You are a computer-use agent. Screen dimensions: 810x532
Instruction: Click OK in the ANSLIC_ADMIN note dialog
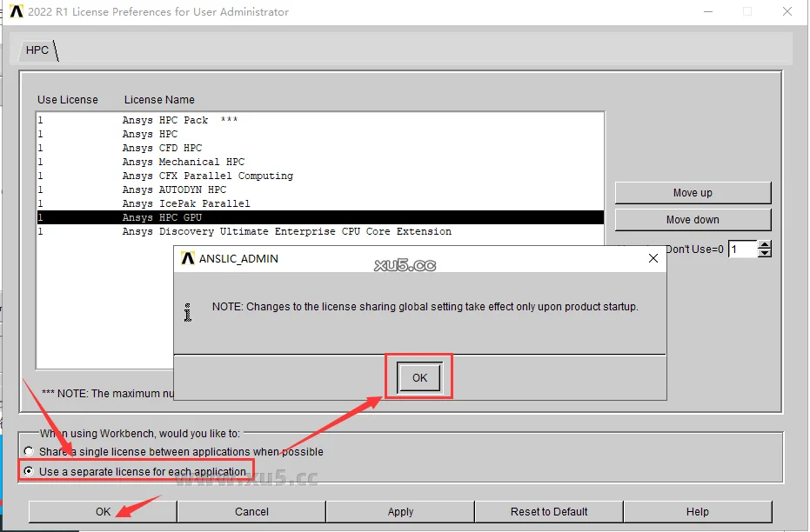pyautogui.click(x=419, y=378)
